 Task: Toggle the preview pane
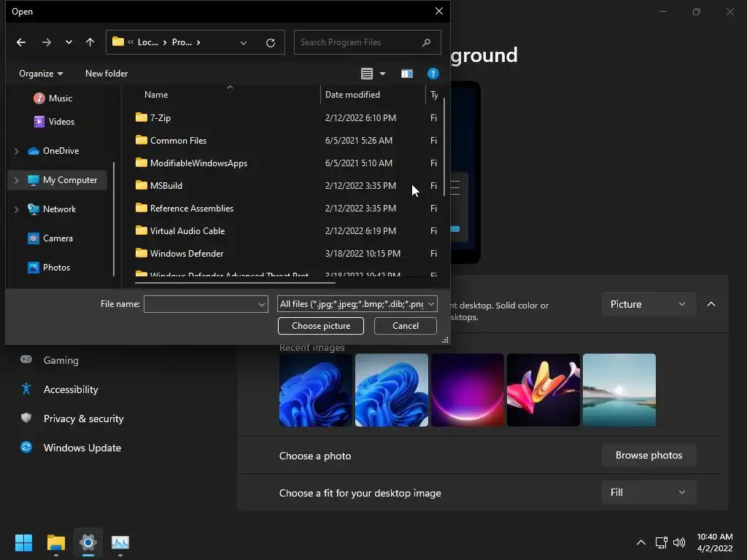tap(407, 74)
